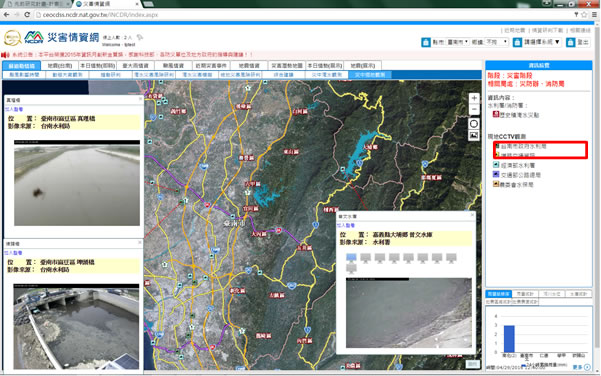Screen dimensions: 601x376
Task: Toggle the 經濟部水利署 CCTV layer
Action: pyautogui.click(x=496, y=165)
